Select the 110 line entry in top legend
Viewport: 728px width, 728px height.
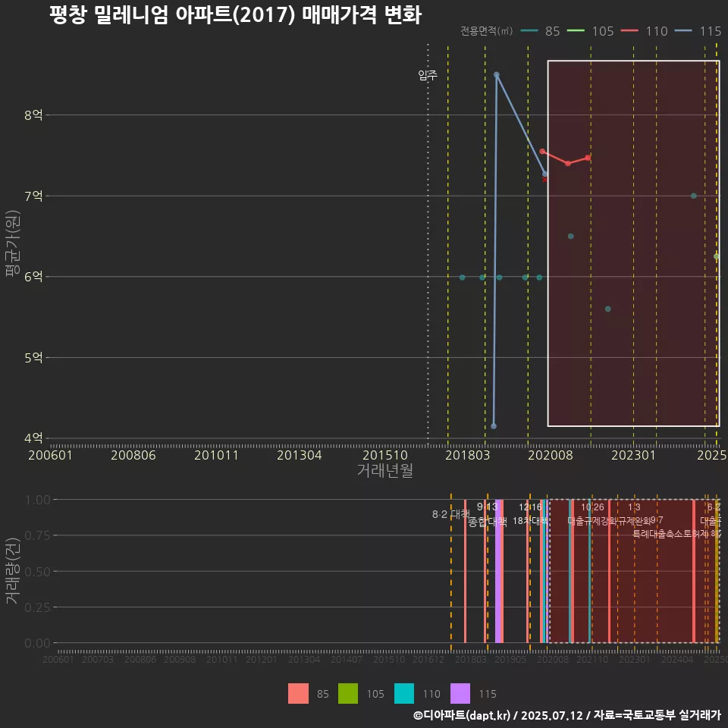click(645, 31)
